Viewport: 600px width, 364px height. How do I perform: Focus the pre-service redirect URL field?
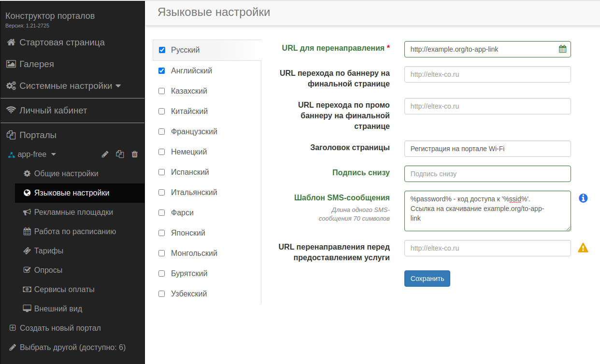point(487,248)
